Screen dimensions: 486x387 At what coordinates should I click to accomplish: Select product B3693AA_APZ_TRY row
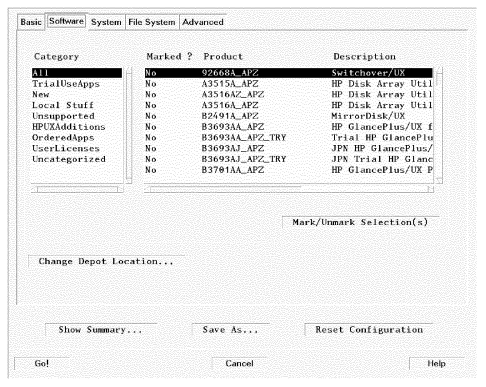288,138
